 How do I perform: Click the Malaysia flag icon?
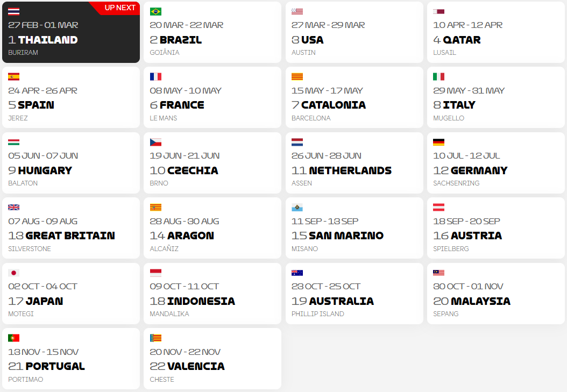pyautogui.click(x=438, y=273)
